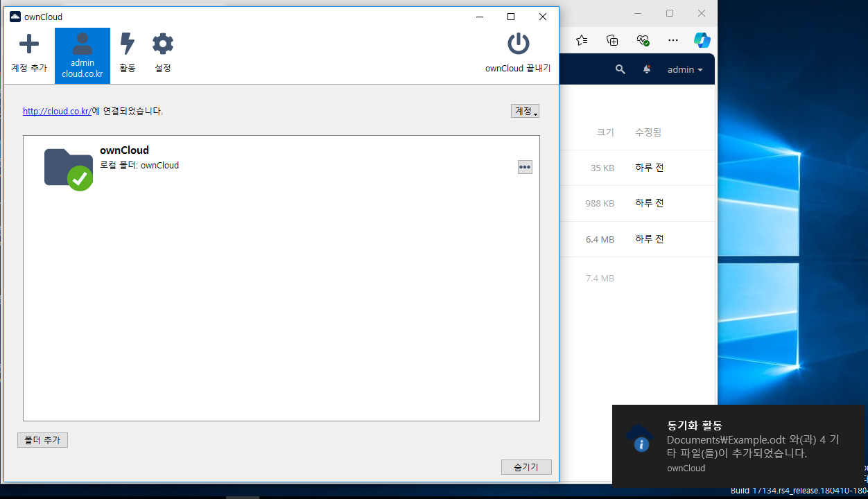868x499 pixels.
Task: Click the Add Account (계정 추가) plus icon
Action: (x=29, y=44)
